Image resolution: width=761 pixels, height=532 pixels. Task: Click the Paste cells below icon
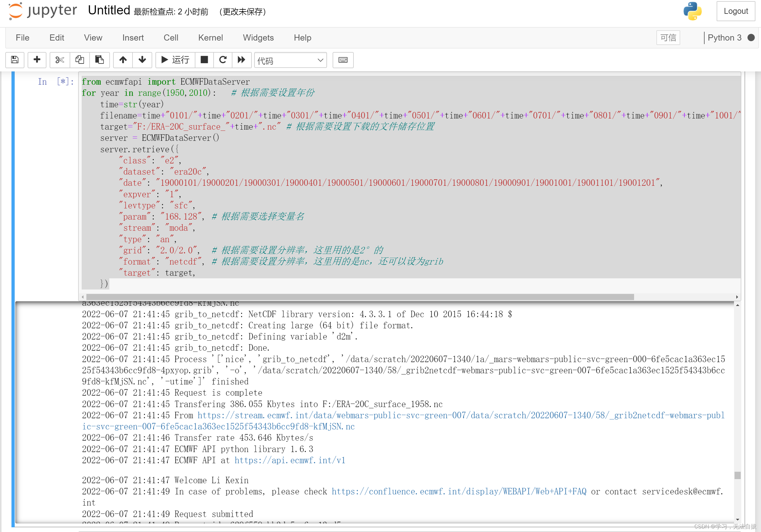tap(100, 60)
